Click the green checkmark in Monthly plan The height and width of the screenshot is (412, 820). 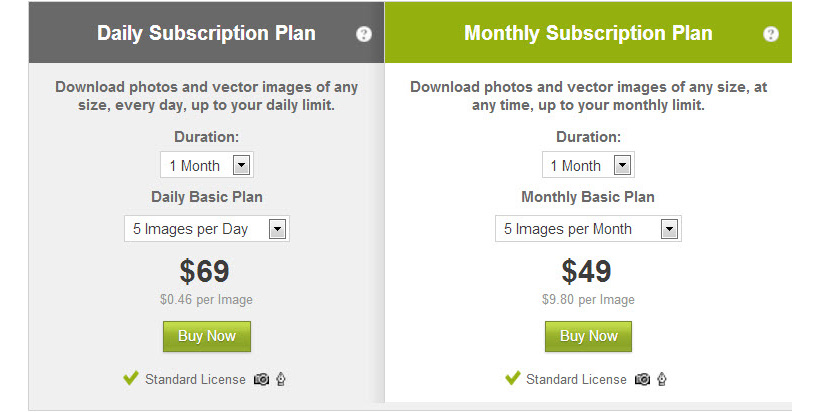[513, 378]
